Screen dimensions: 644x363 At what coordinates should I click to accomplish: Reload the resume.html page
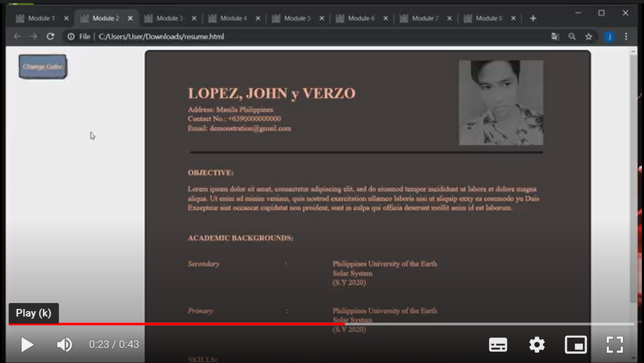coord(50,36)
